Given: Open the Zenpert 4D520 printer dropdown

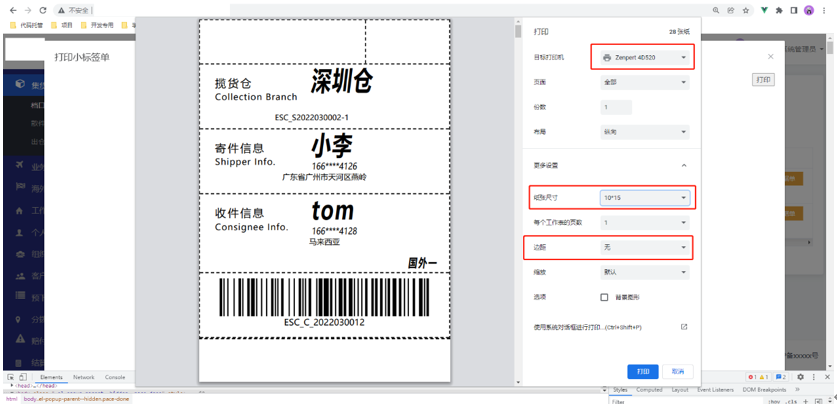Looking at the screenshot, I should tap(644, 57).
